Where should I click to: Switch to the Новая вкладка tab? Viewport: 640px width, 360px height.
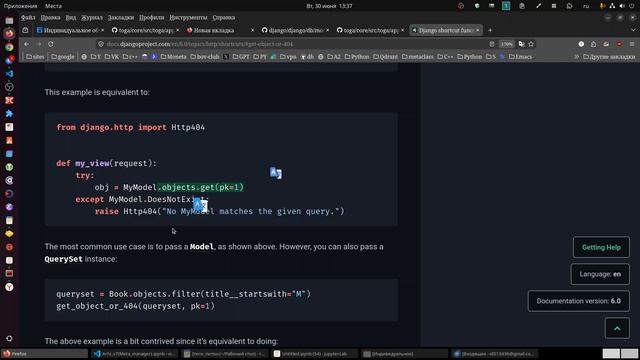click(x=220, y=30)
